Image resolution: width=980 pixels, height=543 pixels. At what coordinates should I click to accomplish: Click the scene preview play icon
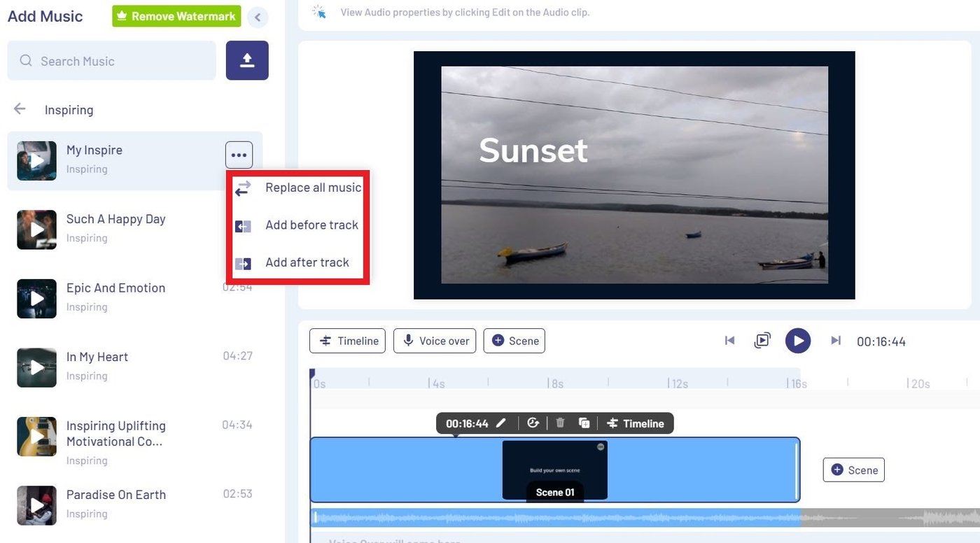[x=762, y=340]
